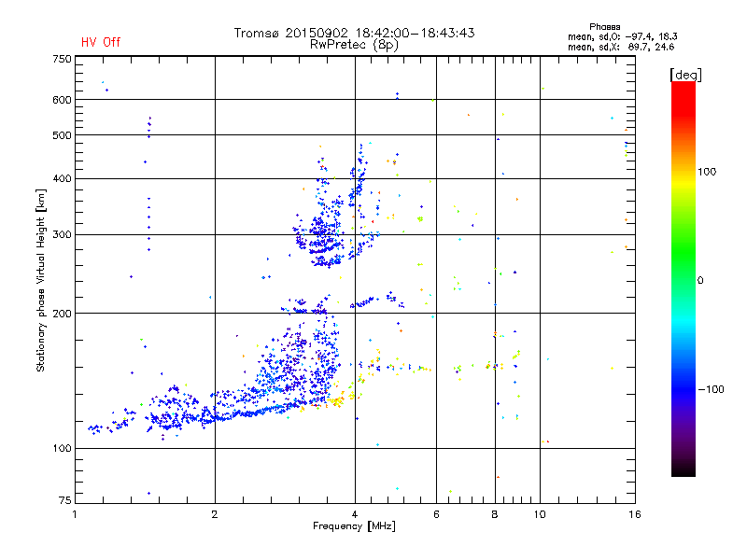Select 'mean, sd,X: 89.7, 24.6' line
The width and height of the screenshot is (747, 560).
tap(621, 47)
